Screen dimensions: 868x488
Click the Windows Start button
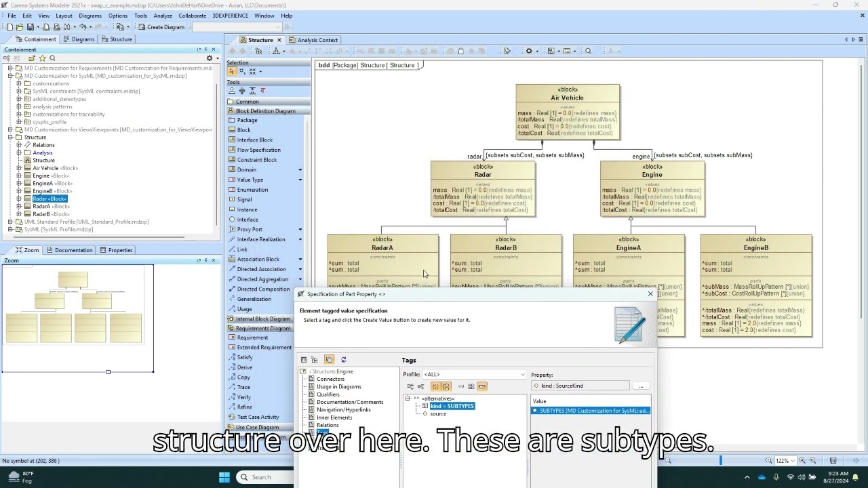pos(224,477)
